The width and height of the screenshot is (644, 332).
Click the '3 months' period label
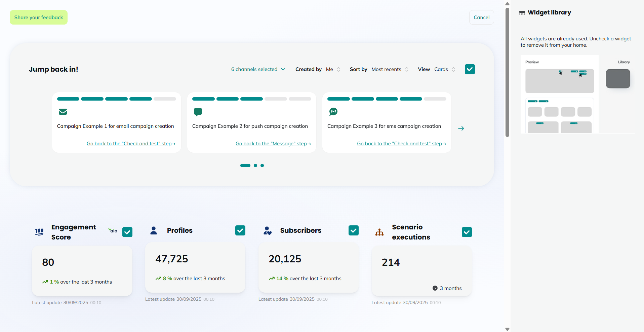pos(451,288)
